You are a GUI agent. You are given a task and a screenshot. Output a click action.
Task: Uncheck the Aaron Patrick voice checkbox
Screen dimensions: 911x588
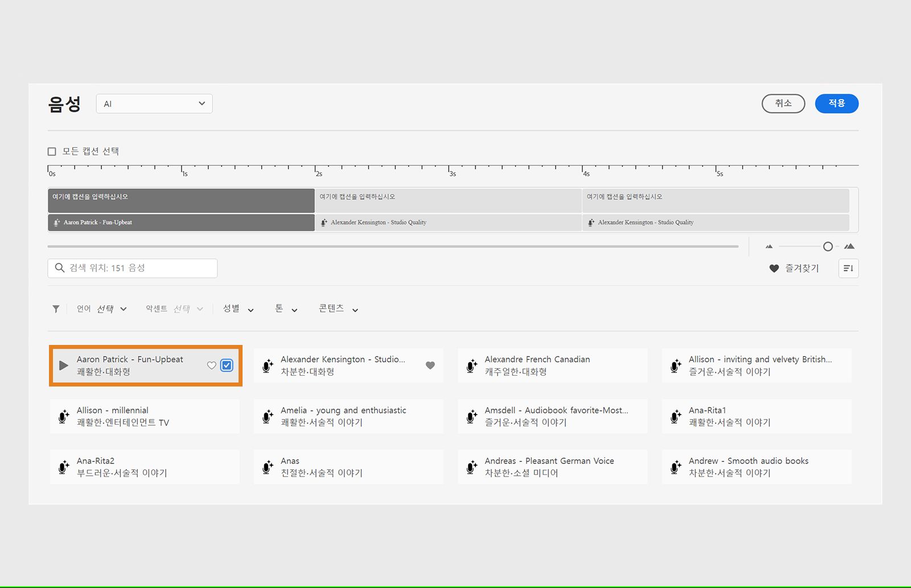227,365
